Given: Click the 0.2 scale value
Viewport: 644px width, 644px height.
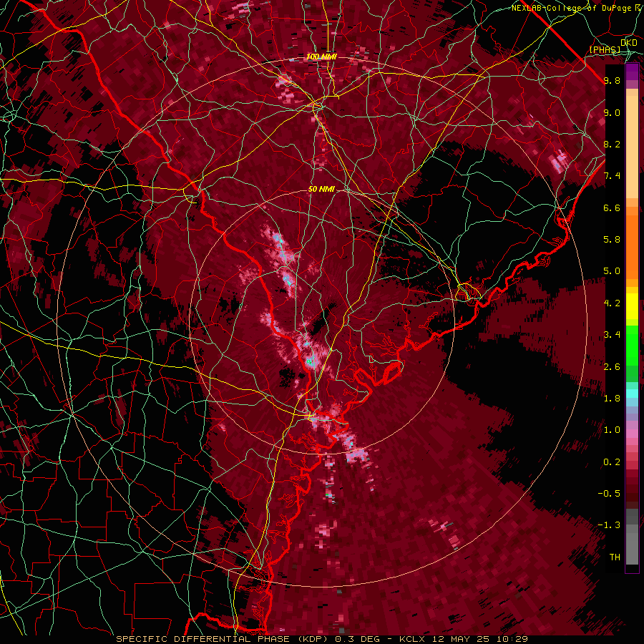Looking at the screenshot, I should click(612, 462).
